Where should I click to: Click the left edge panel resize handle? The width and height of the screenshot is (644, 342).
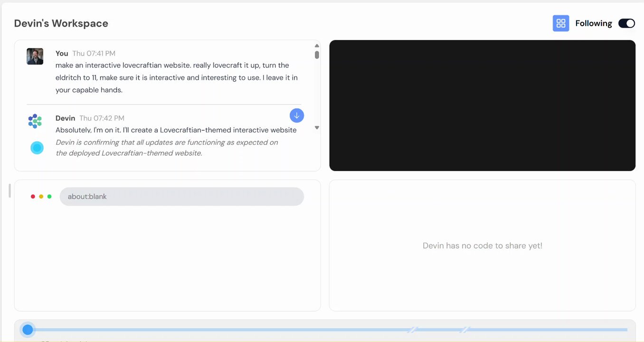[x=9, y=191]
